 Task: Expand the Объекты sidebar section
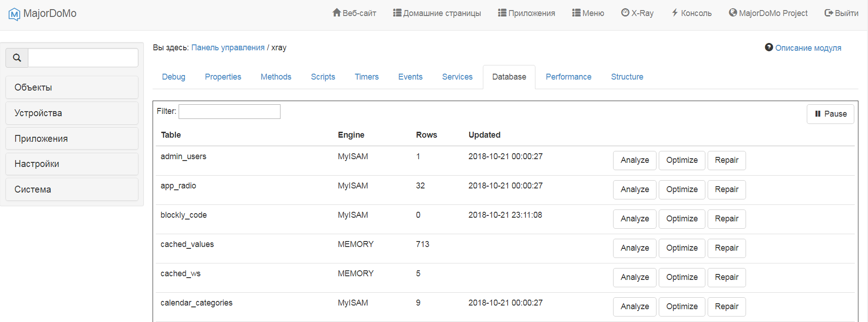(72, 87)
